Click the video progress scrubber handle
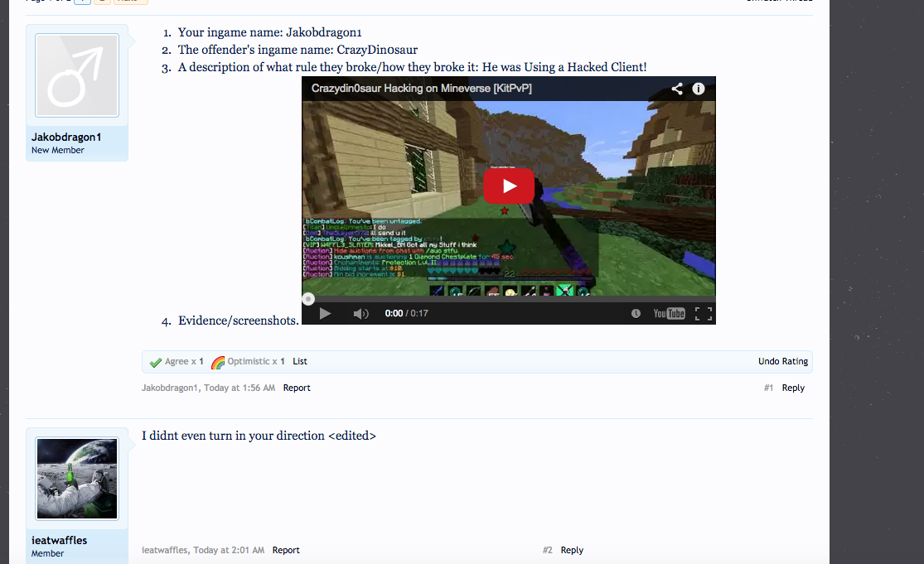Screen dimensions: 924x564 click(308, 299)
